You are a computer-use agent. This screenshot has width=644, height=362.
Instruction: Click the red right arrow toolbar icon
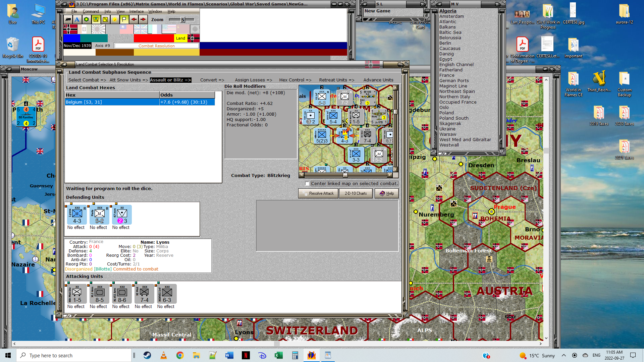point(143,19)
